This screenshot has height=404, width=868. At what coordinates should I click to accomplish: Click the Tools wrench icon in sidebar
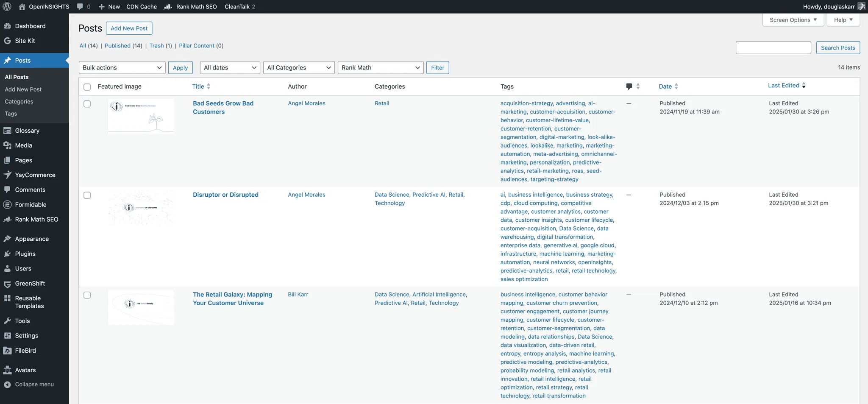[7, 321]
